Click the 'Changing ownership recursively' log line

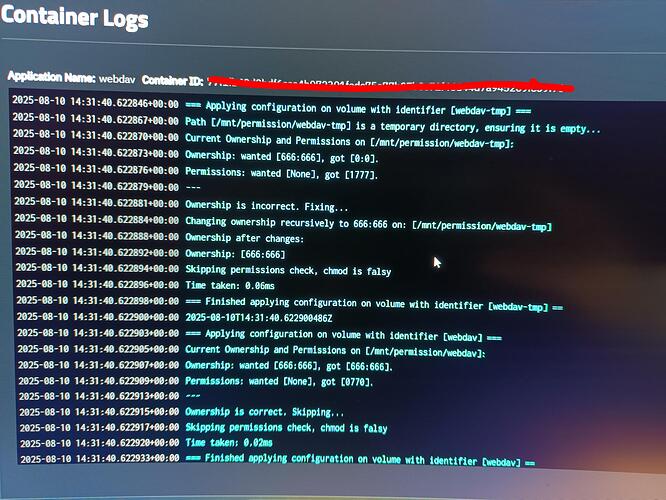[368, 224]
